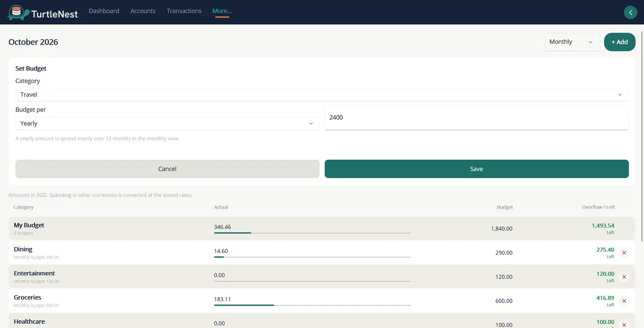Open the Transactions menu item

click(184, 11)
